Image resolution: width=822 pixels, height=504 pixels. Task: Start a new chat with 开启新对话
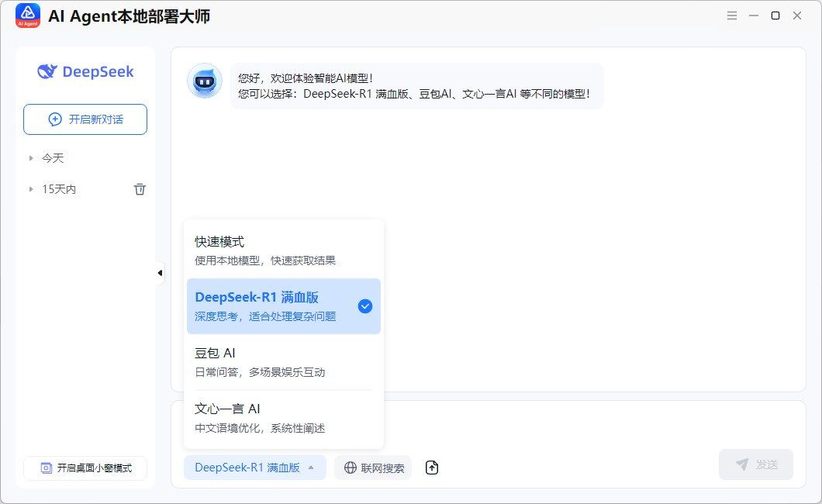click(x=85, y=119)
